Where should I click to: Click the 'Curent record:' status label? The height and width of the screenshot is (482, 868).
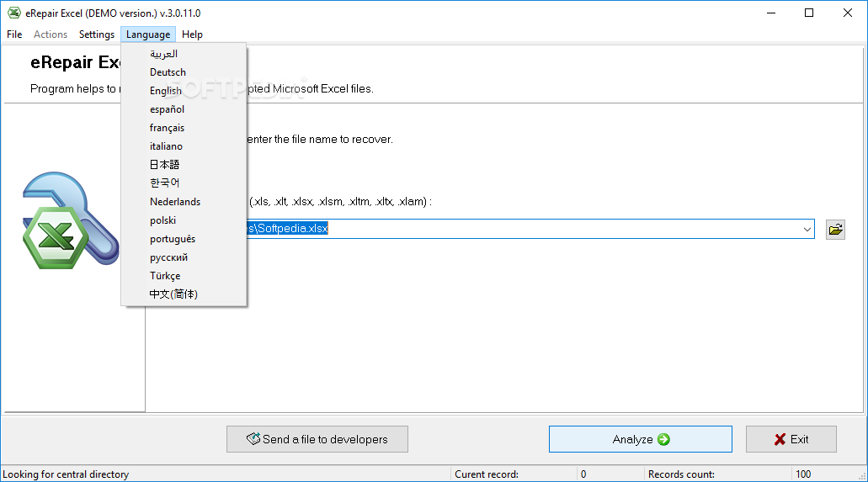tap(487, 474)
